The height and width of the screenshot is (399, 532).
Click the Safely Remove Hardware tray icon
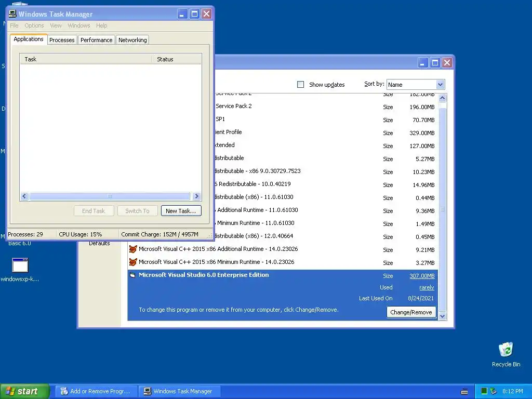click(x=494, y=391)
